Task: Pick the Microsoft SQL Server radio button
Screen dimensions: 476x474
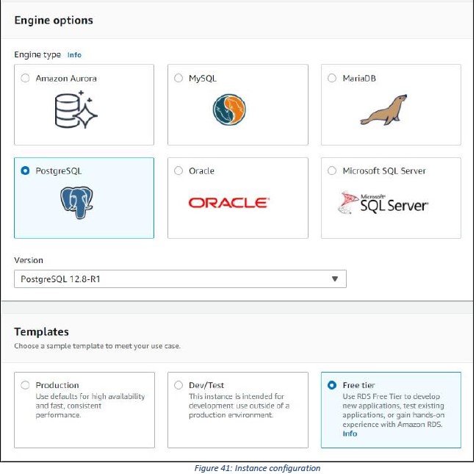Action: tap(332, 170)
